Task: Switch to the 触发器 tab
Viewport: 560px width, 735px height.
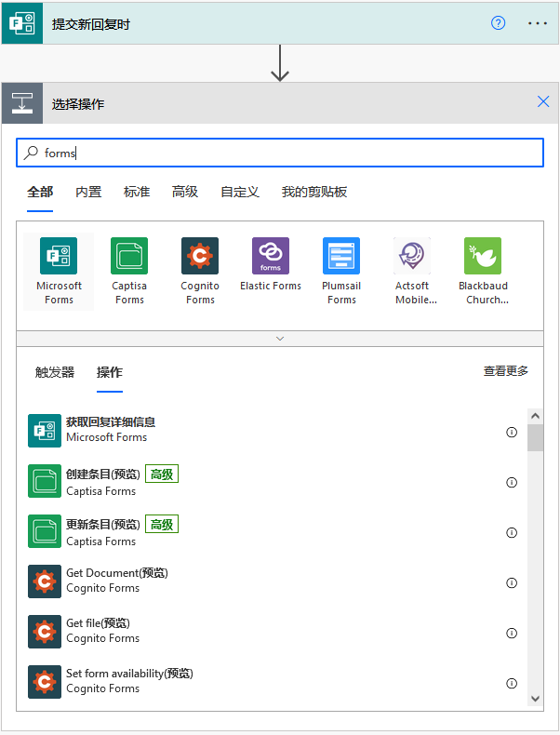Action: tap(55, 372)
